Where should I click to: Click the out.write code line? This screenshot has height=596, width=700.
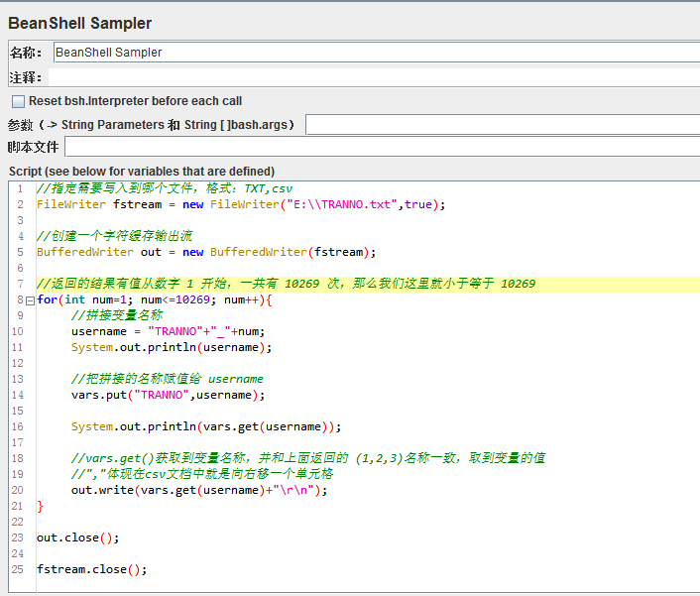199,490
